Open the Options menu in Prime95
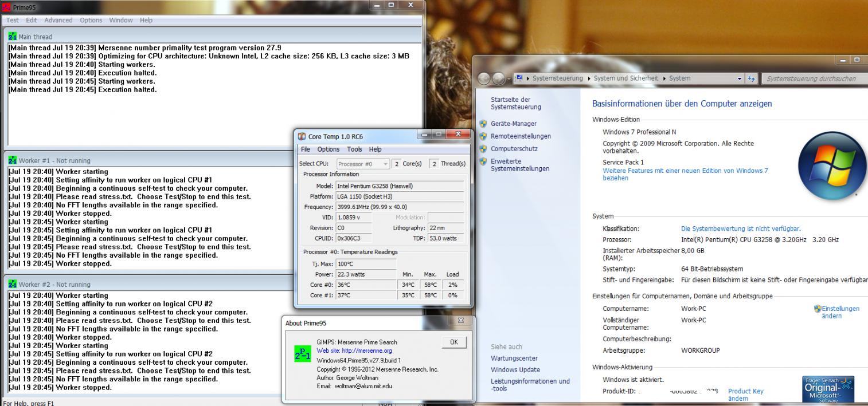The width and height of the screenshot is (868, 406). [x=91, y=20]
